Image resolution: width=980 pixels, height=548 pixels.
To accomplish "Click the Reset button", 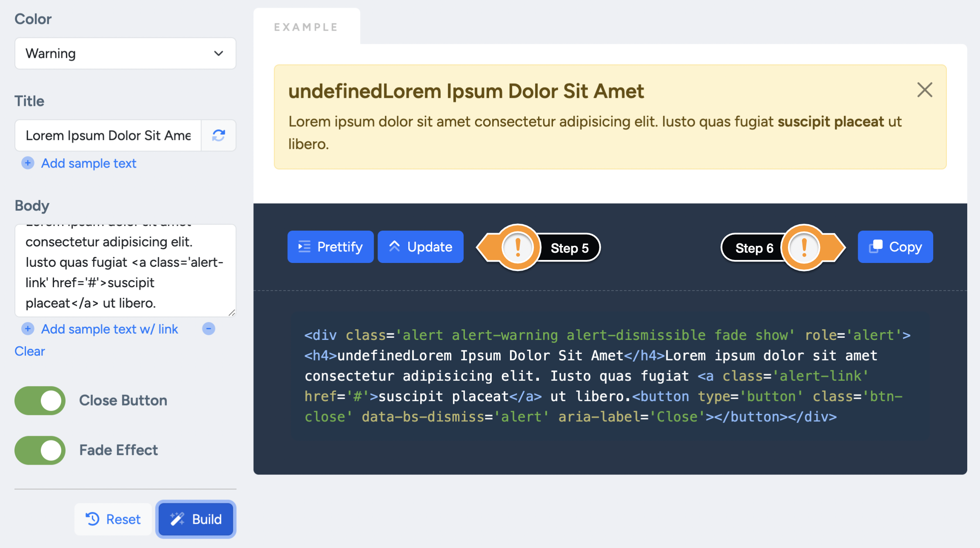I will (x=113, y=519).
